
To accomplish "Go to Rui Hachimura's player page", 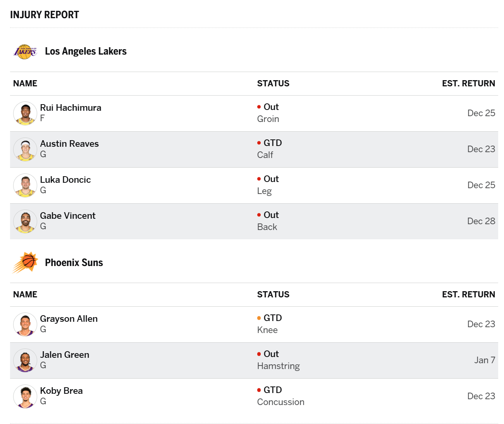I will tap(71, 108).
